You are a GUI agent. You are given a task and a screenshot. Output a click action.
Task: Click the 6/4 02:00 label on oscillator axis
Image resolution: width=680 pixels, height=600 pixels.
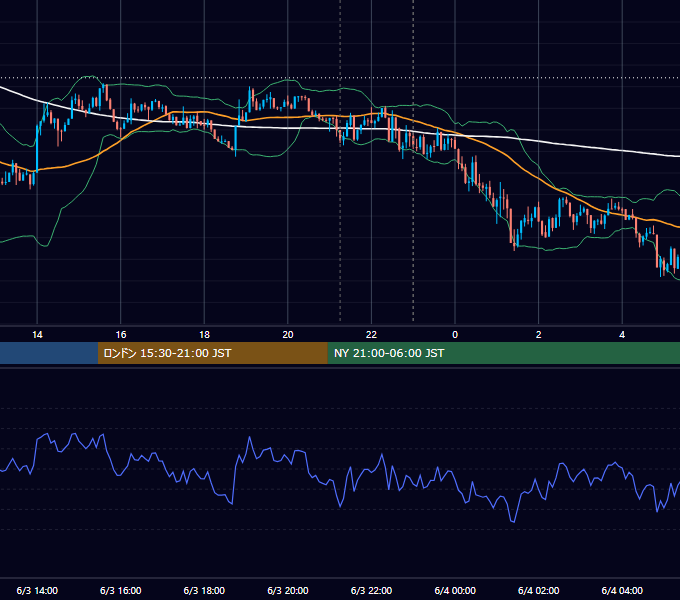point(539,590)
